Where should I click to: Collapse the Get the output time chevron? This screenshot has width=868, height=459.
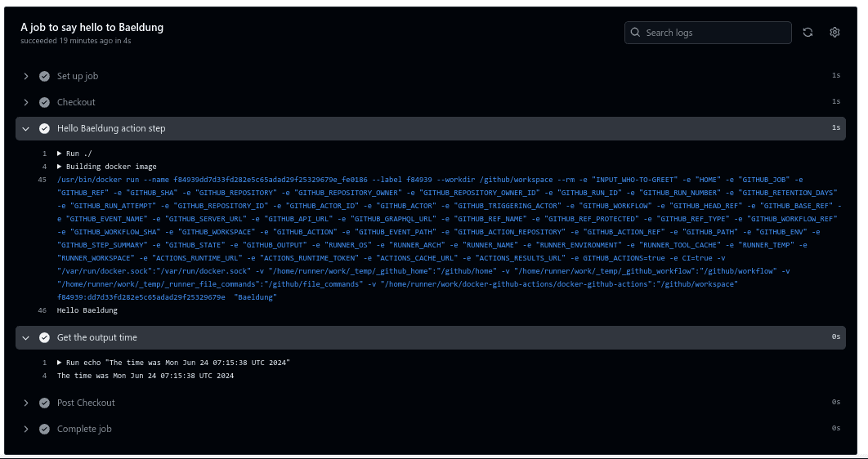(x=25, y=337)
